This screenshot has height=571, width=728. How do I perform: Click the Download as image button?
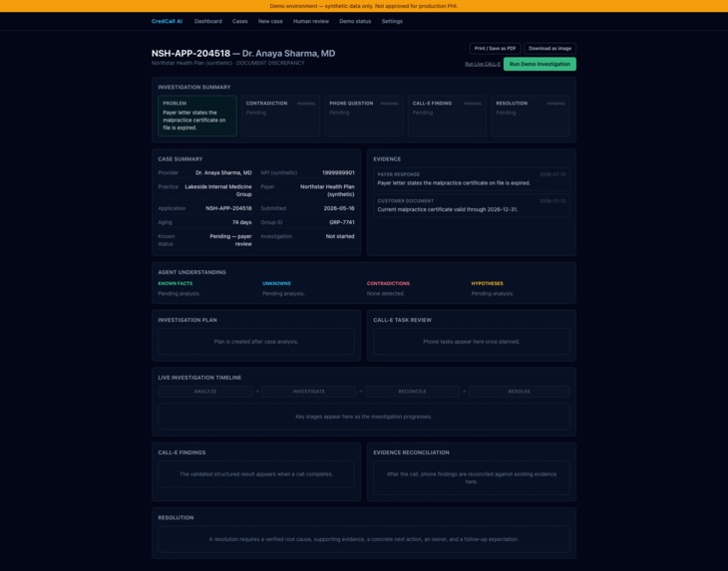[549, 48]
